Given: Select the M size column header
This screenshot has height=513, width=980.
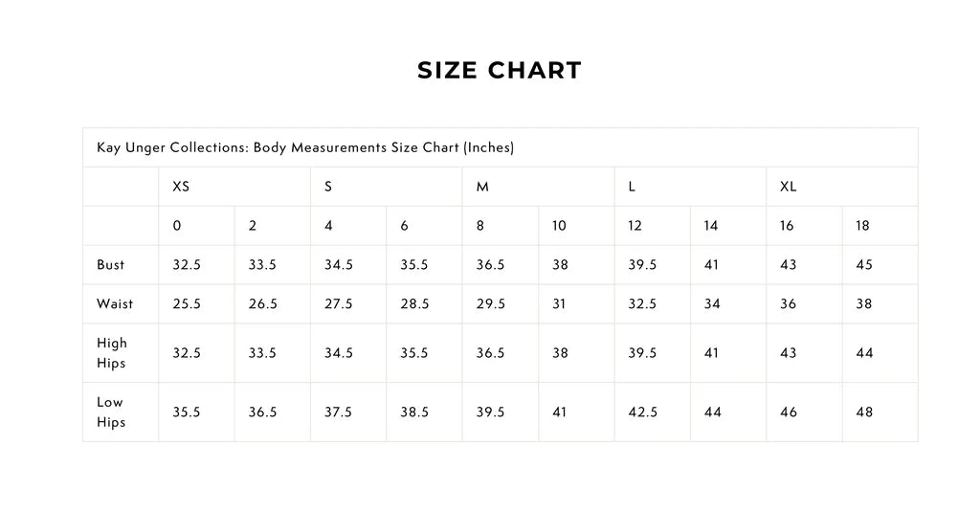Looking at the screenshot, I should (x=482, y=187).
